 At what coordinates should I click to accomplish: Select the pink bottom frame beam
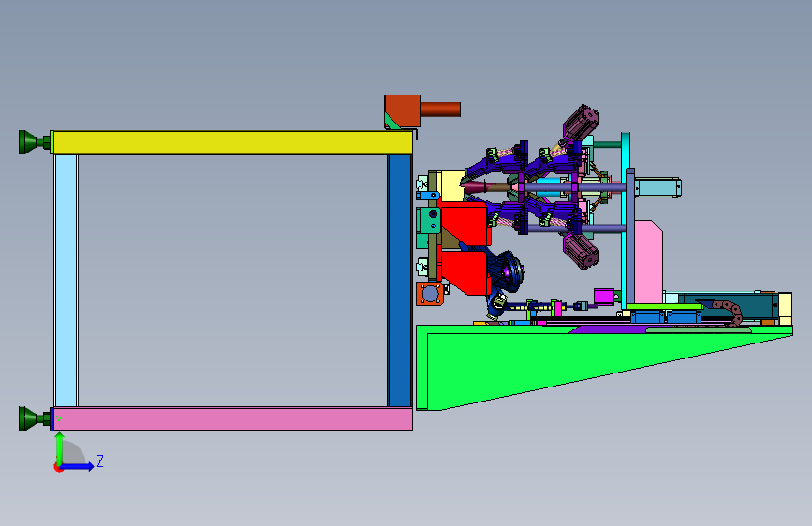(x=233, y=418)
